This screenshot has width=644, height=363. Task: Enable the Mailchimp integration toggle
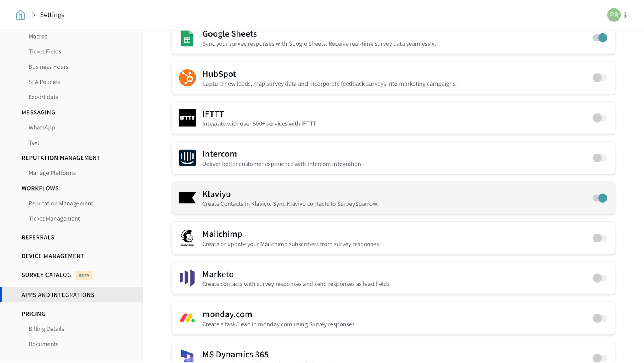(600, 238)
